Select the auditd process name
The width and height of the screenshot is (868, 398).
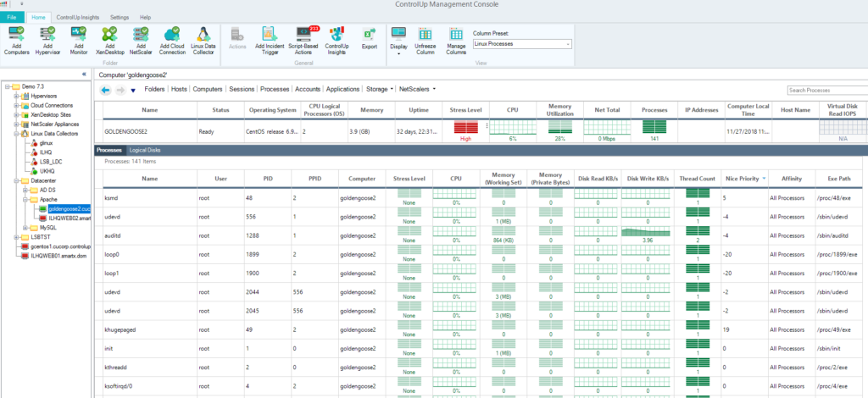tap(111, 235)
